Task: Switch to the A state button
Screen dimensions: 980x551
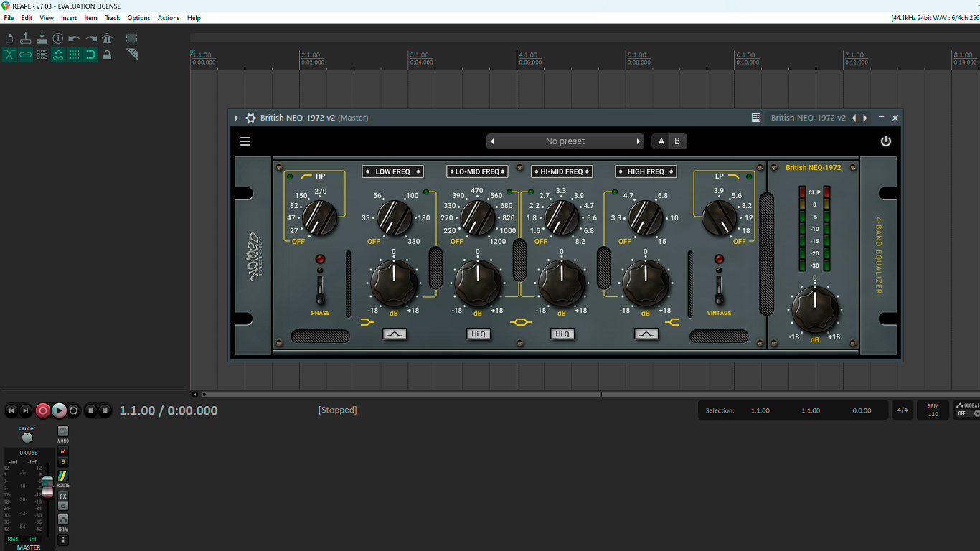Action: [661, 141]
